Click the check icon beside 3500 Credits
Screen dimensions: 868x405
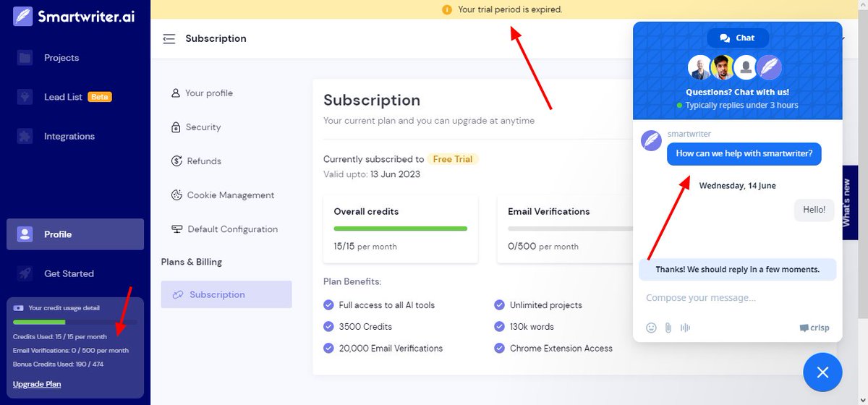tap(329, 327)
